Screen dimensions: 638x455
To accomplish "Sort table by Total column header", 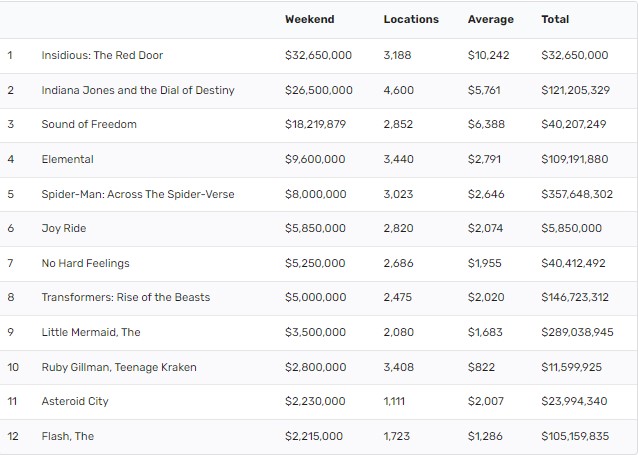I will (555, 19).
